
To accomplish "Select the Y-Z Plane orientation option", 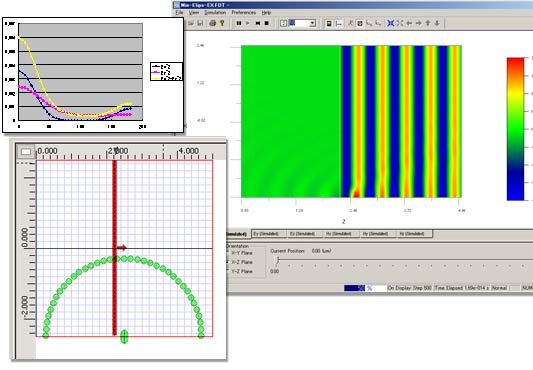I will pyautogui.click(x=241, y=271).
